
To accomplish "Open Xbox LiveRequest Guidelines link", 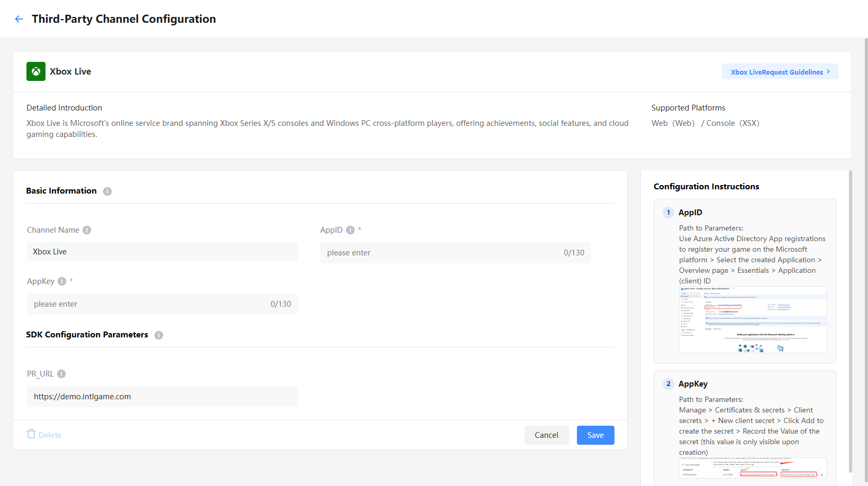I will pos(780,72).
